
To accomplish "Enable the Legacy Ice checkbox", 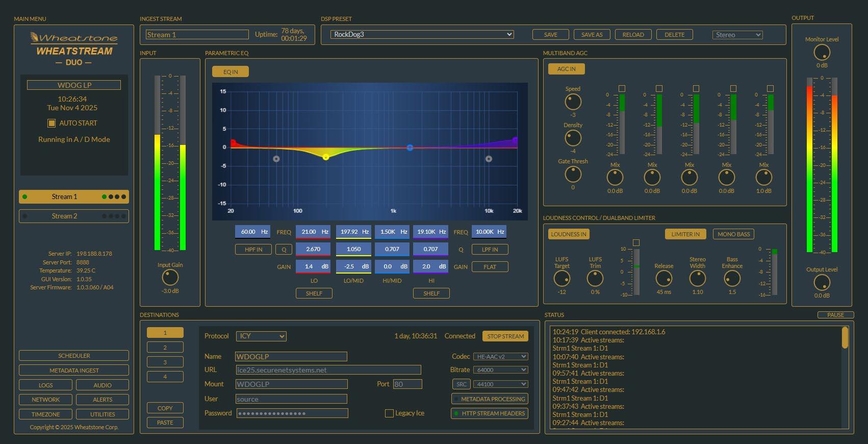I will [x=389, y=413].
